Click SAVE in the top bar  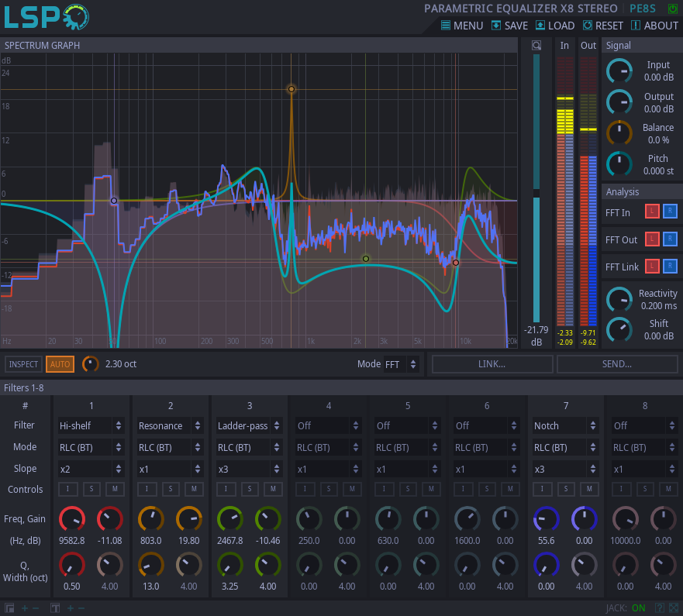pyautogui.click(x=509, y=26)
